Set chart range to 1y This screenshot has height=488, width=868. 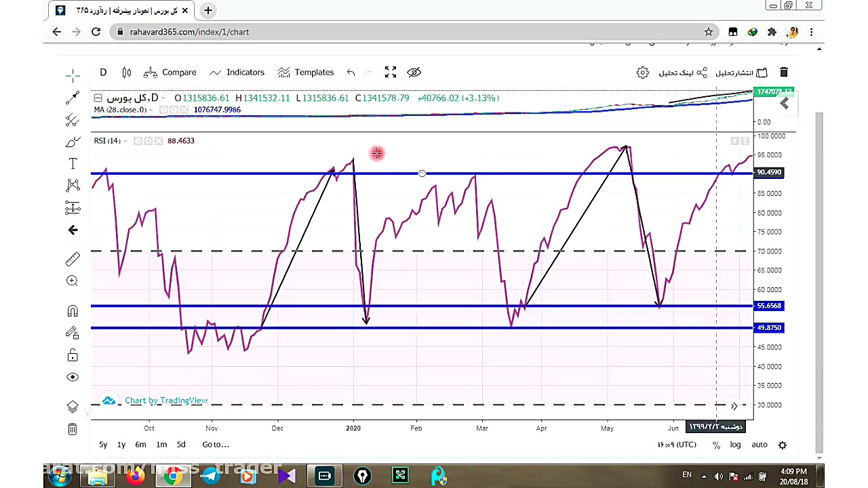[x=121, y=445]
